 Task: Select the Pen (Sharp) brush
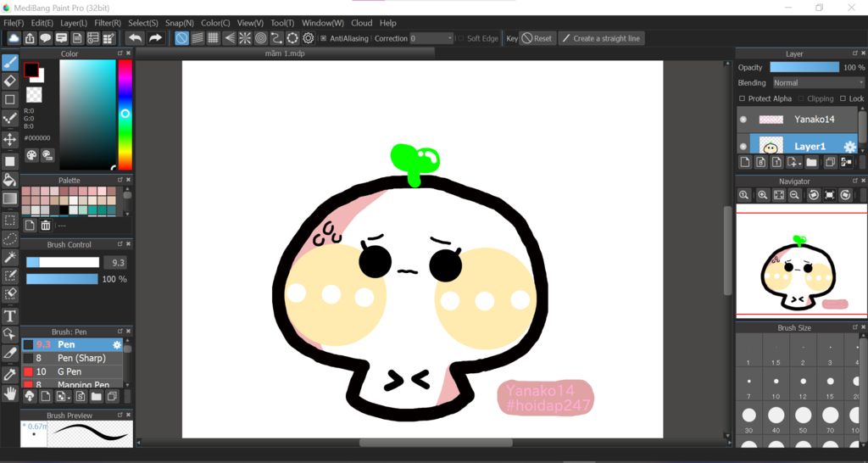(x=72, y=358)
